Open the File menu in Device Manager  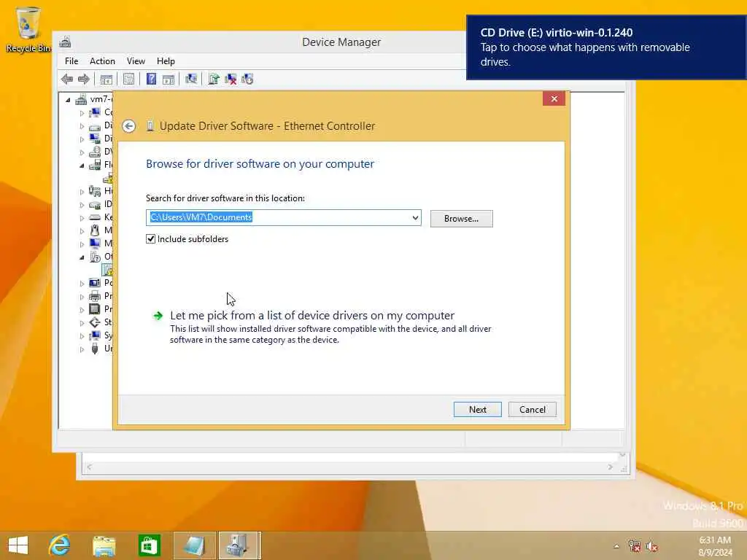tap(71, 61)
